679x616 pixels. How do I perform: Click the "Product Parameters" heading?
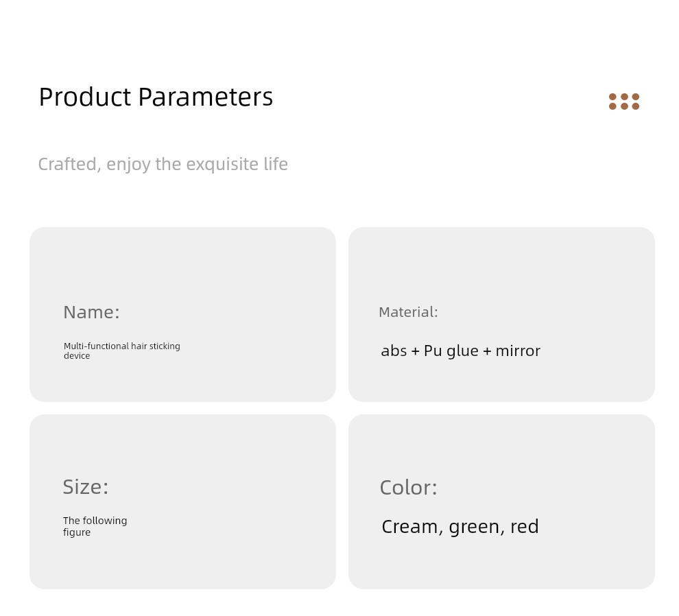pos(156,97)
